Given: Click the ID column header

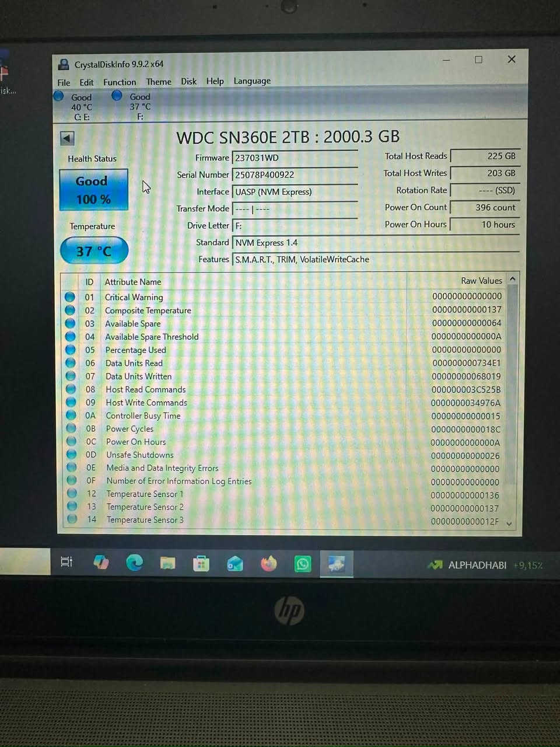Looking at the screenshot, I should [x=89, y=282].
